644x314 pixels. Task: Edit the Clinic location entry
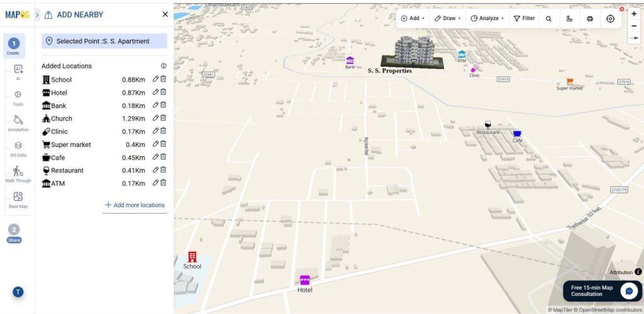pyautogui.click(x=155, y=131)
